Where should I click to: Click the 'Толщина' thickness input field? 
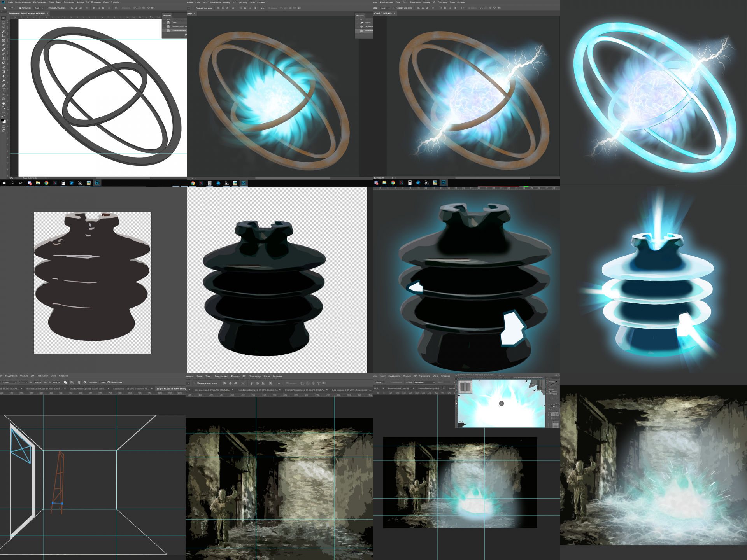pyautogui.click(x=103, y=382)
